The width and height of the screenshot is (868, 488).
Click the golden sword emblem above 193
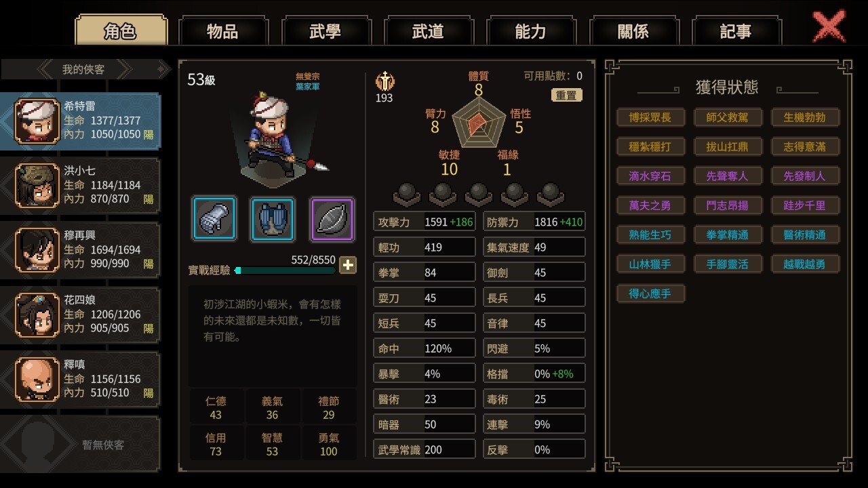pyautogui.click(x=384, y=81)
